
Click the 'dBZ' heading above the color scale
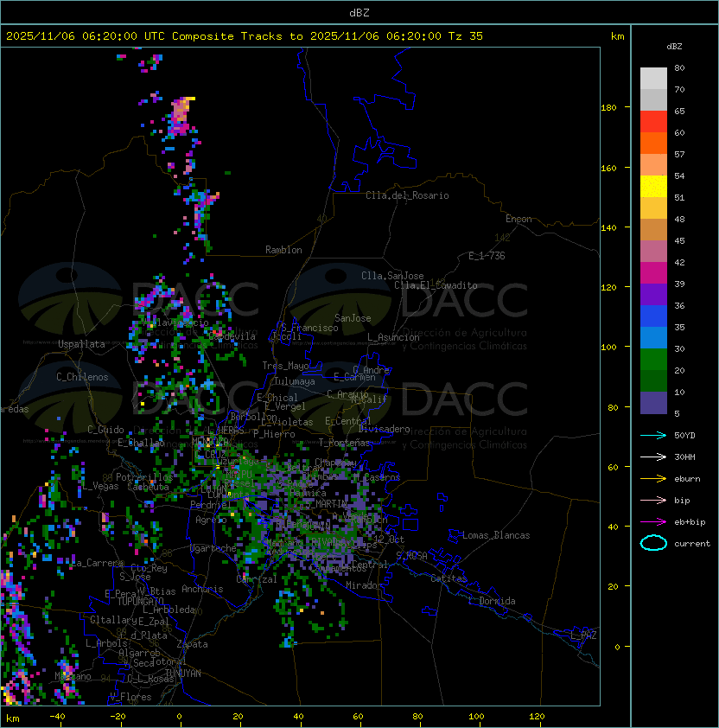[x=674, y=47]
